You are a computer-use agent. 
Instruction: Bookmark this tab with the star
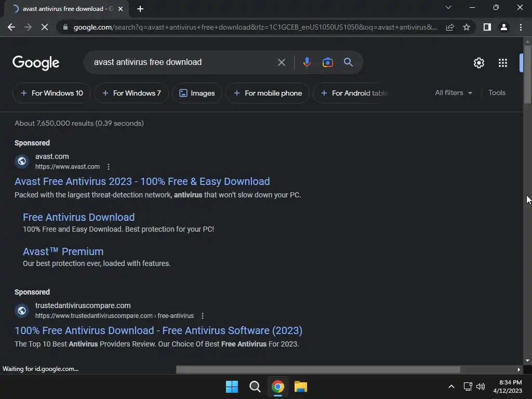click(467, 27)
